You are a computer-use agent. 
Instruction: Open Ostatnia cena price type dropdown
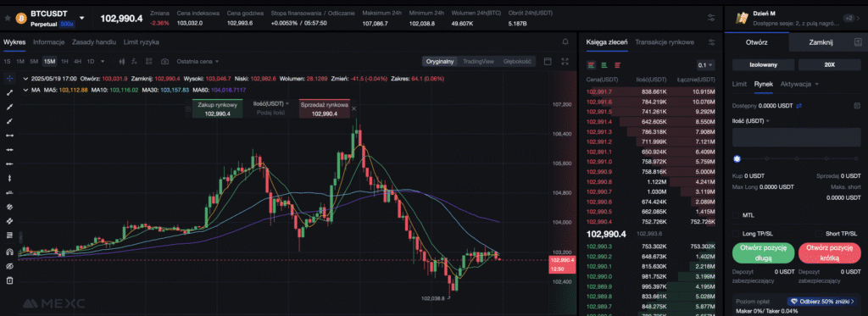pos(198,62)
